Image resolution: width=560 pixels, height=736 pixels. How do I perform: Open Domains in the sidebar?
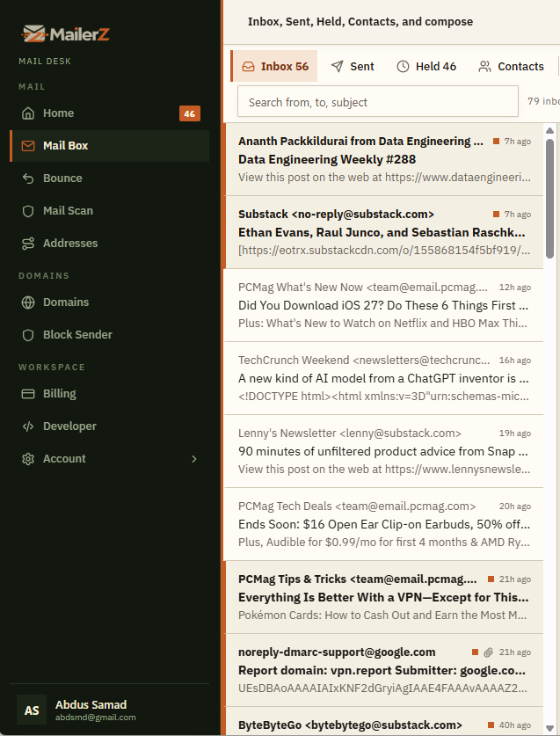pos(110,302)
